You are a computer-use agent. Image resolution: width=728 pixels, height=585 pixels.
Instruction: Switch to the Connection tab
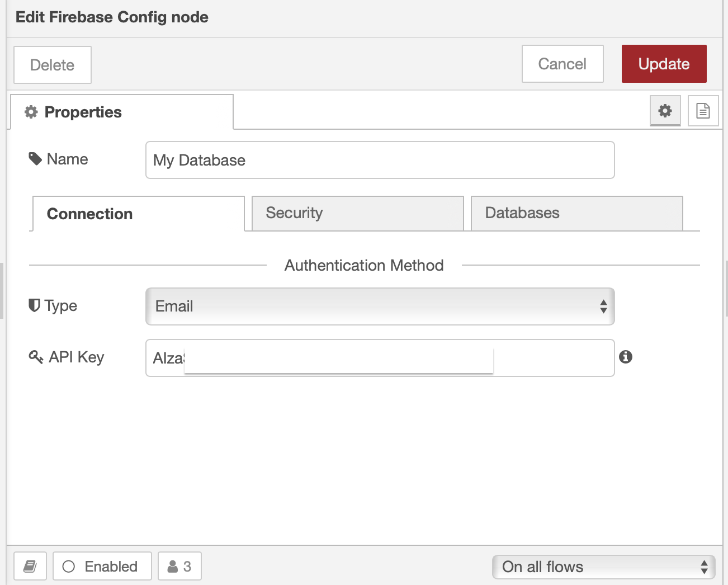coord(139,214)
